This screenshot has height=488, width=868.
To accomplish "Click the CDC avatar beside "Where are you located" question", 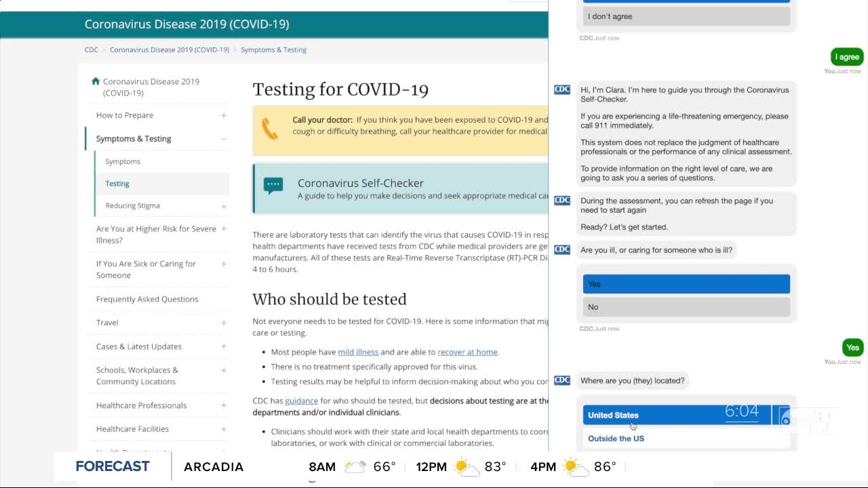I will (562, 380).
